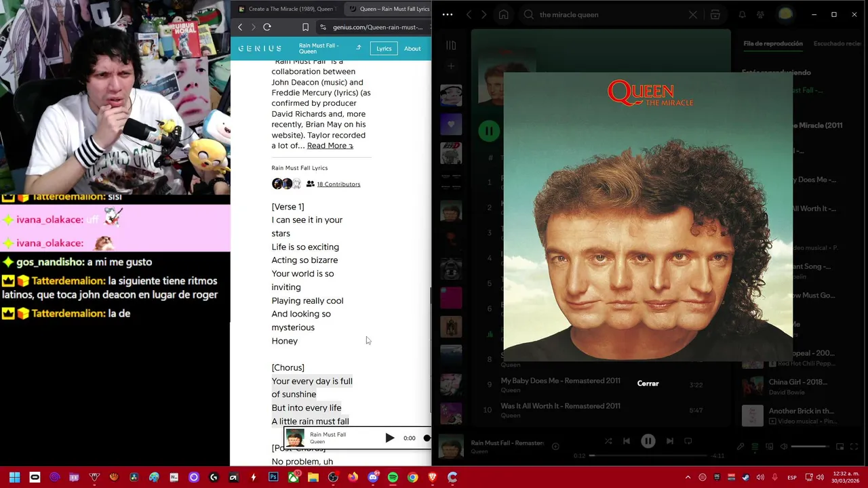Seek in the Spotify song progress bar
Image resolution: width=868 pixels, height=488 pixels.
(648, 455)
